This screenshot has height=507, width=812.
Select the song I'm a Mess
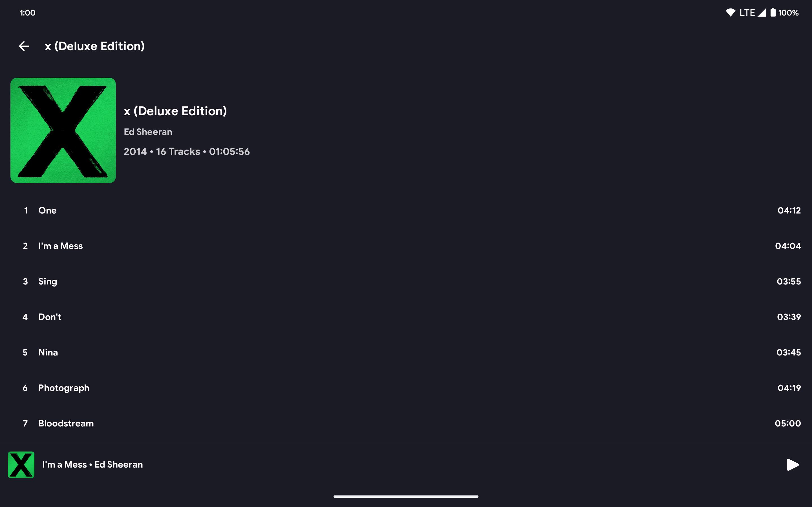click(406, 246)
